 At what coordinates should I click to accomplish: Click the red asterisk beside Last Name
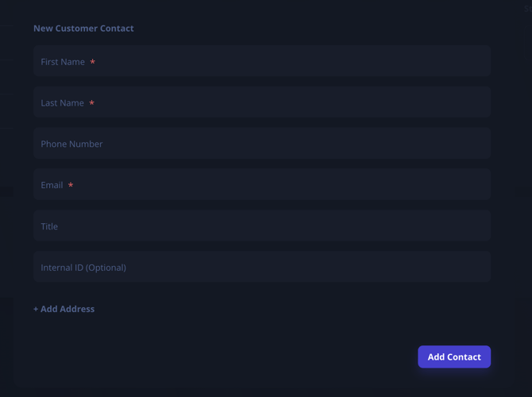click(92, 103)
